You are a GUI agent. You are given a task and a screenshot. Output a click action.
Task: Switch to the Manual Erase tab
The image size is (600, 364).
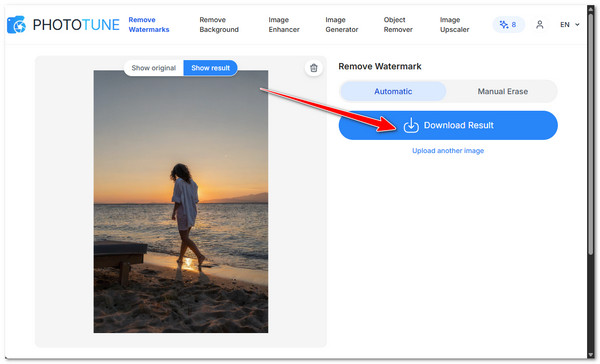pyautogui.click(x=502, y=91)
